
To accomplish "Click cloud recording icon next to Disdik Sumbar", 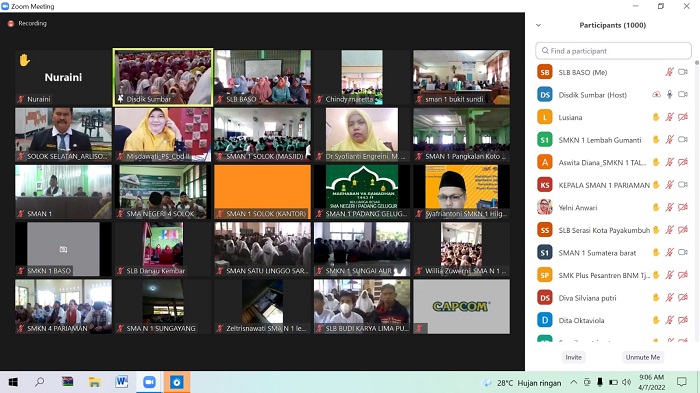I will [656, 95].
